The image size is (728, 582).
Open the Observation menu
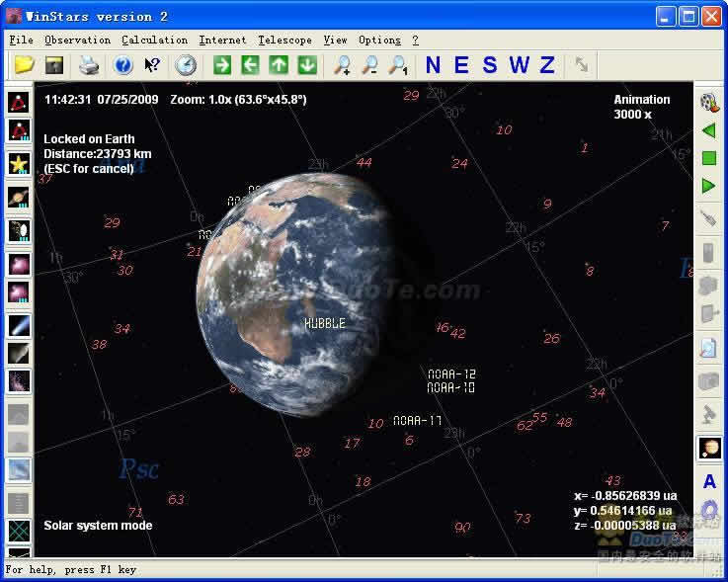78,41
